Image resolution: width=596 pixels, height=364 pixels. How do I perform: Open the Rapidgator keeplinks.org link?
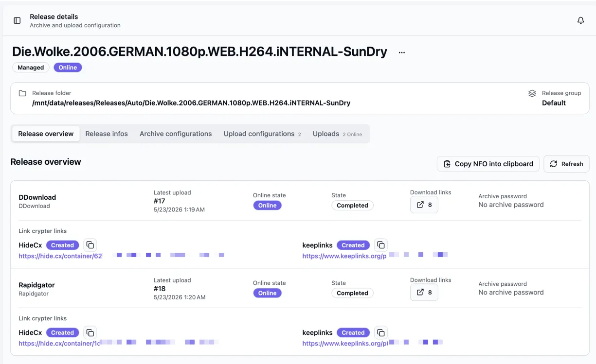click(345, 344)
